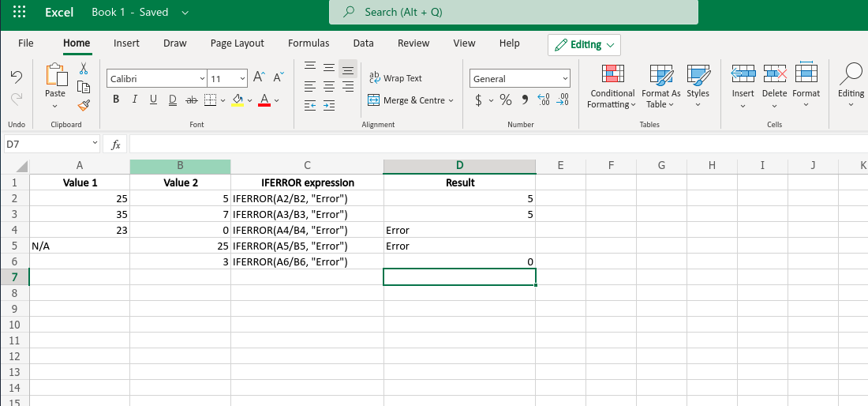Screen dimensions: 868x406
Task: Toggle Italic formatting
Action: (134, 100)
